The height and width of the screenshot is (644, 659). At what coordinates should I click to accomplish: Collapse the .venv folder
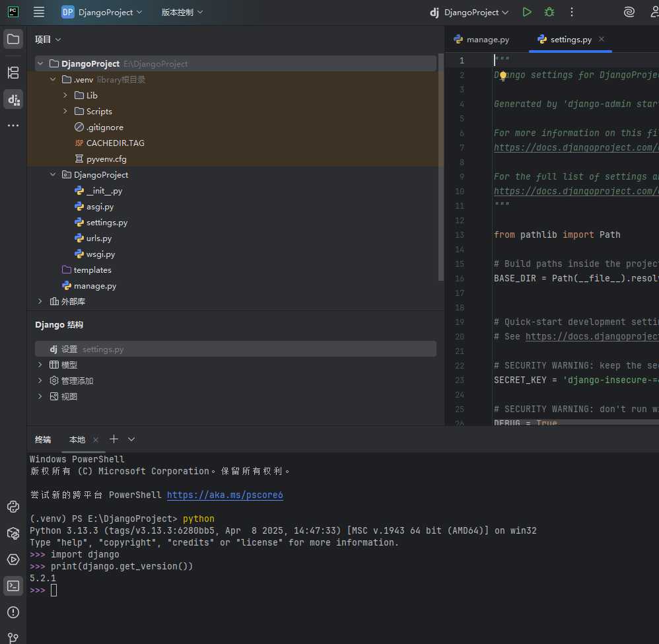coord(53,79)
